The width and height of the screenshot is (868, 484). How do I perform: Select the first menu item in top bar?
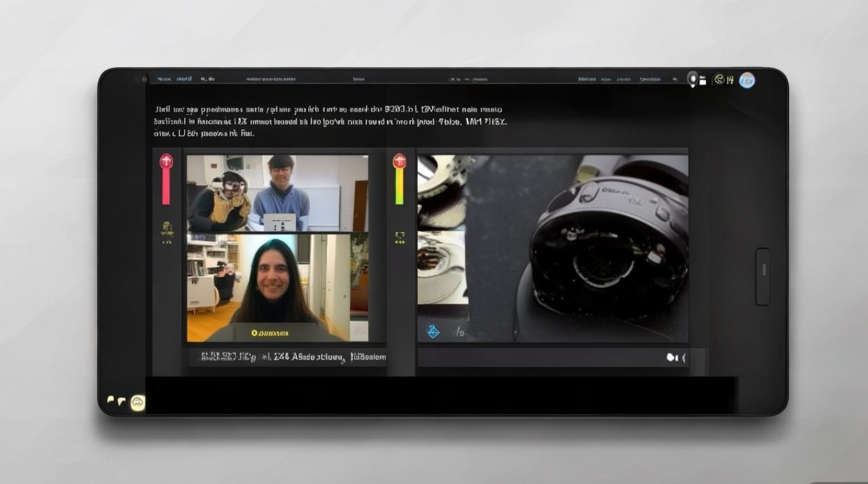(x=164, y=79)
